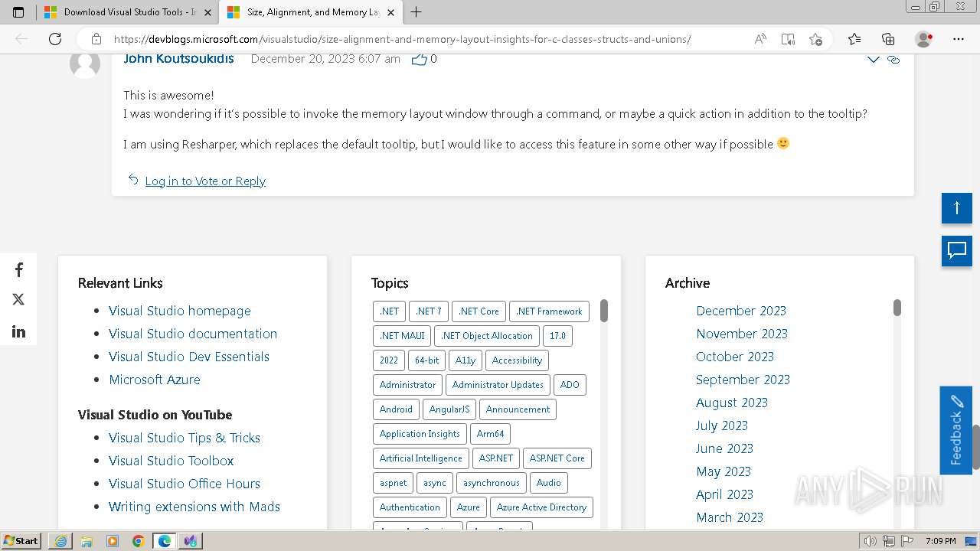This screenshot has width=980, height=551.
Task: Open Writing extensions with Mads link
Action: click(194, 507)
